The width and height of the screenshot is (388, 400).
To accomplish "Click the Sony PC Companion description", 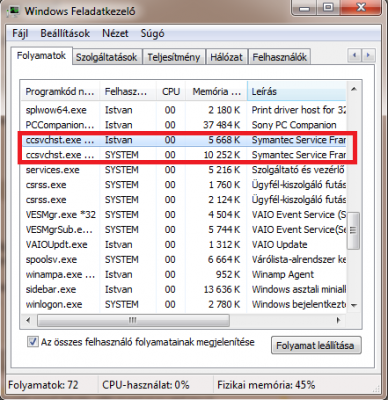I will click(294, 125).
